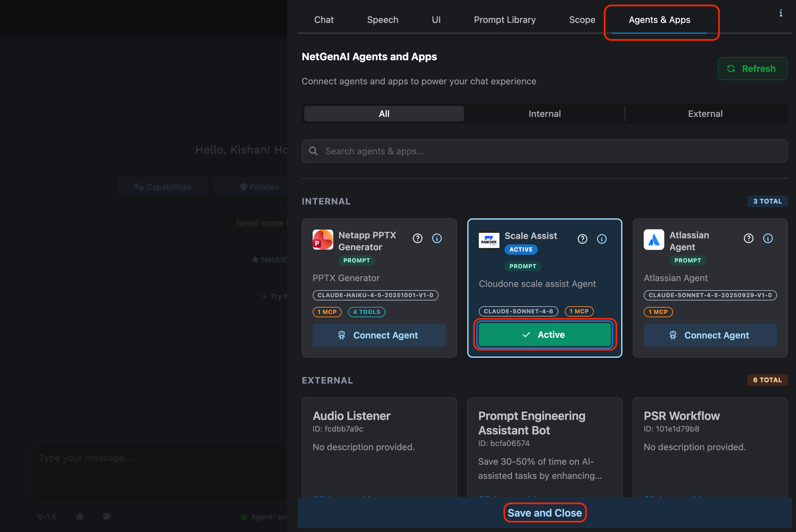Click the ID: 101e1d79b8 text
The width and height of the screenshot is (796, 532).
tap(671, 429)
